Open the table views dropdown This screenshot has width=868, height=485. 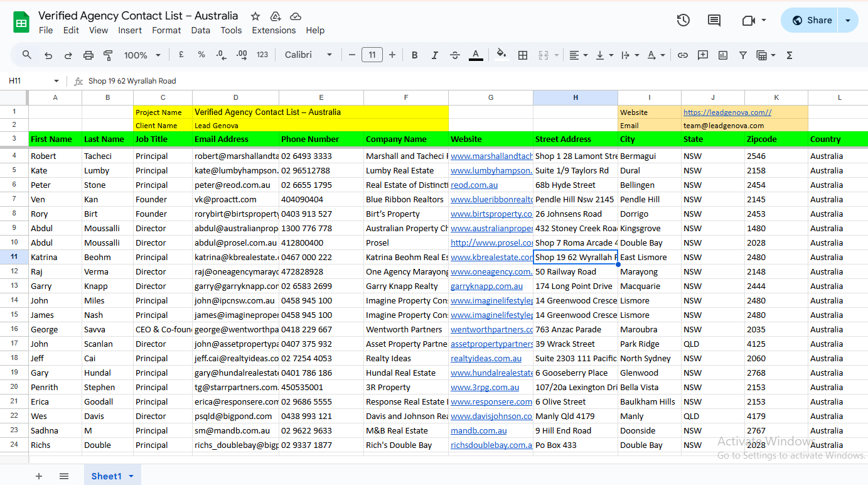click(766, 55)
